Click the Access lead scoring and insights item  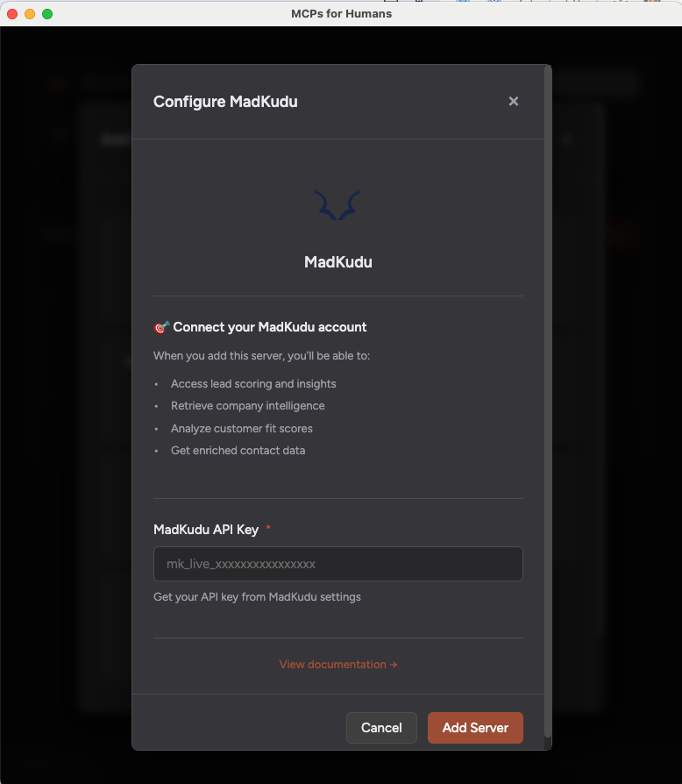coord(253,384)
